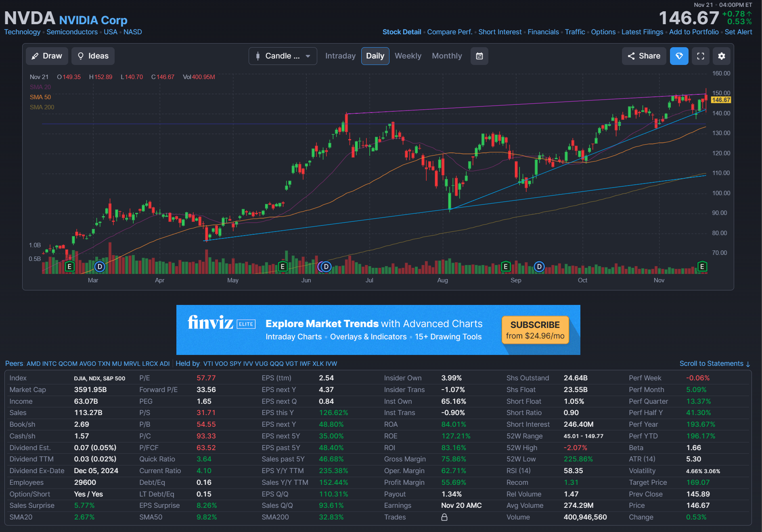
Task: Click the finviz Elite banner logo
Action: pyautogui.click(x=222, y=323)
